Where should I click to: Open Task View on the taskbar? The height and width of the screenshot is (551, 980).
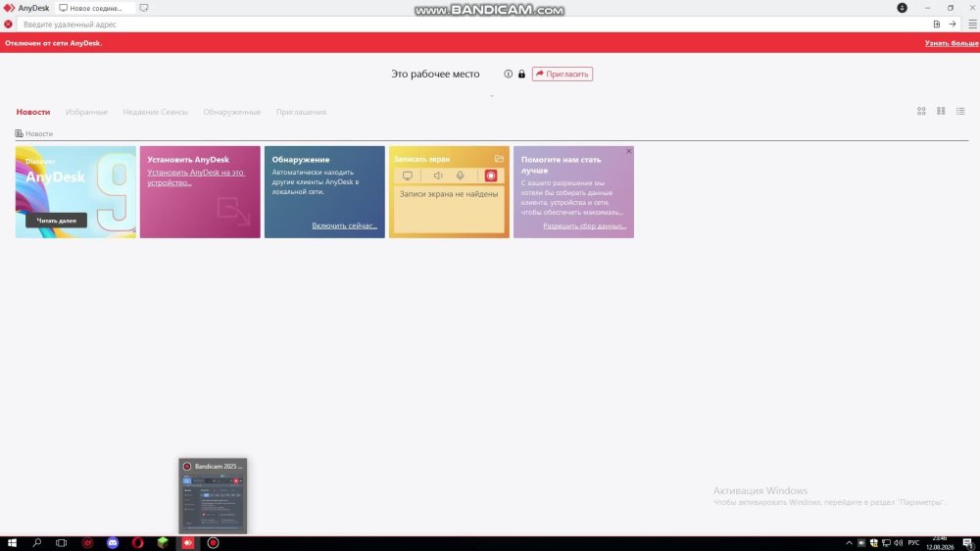61,543
